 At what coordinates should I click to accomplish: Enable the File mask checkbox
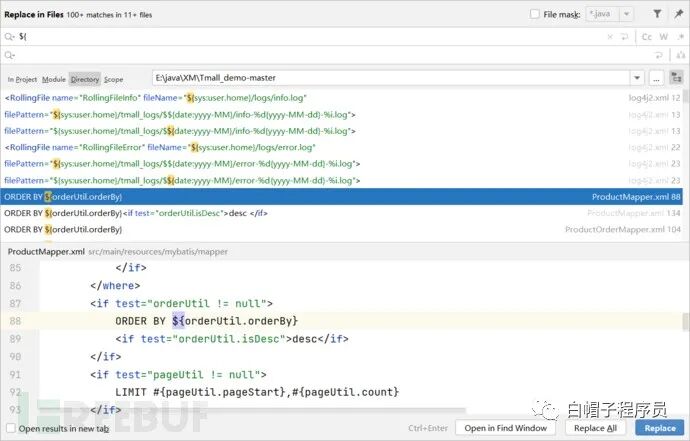click(x=535, y=14)
